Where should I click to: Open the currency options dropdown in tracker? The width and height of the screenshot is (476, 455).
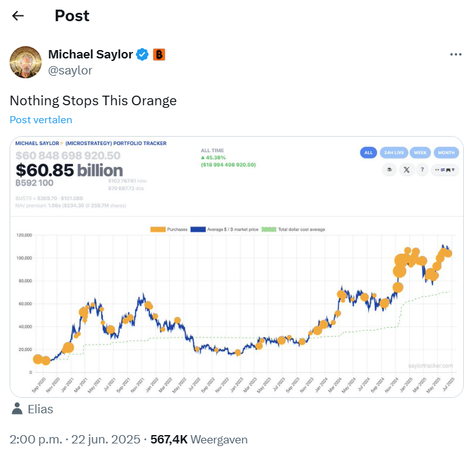click(445, 170)
